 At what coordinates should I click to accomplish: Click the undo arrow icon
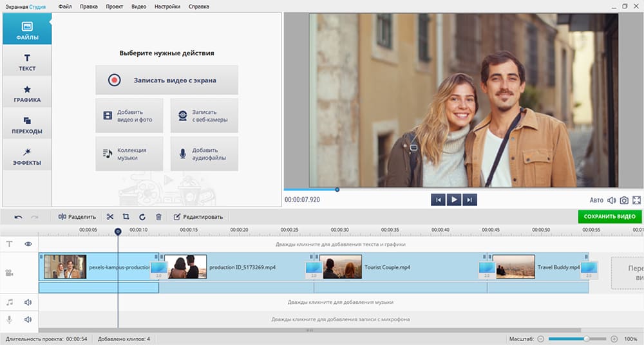pyautogui.click(x=18, y=217)
